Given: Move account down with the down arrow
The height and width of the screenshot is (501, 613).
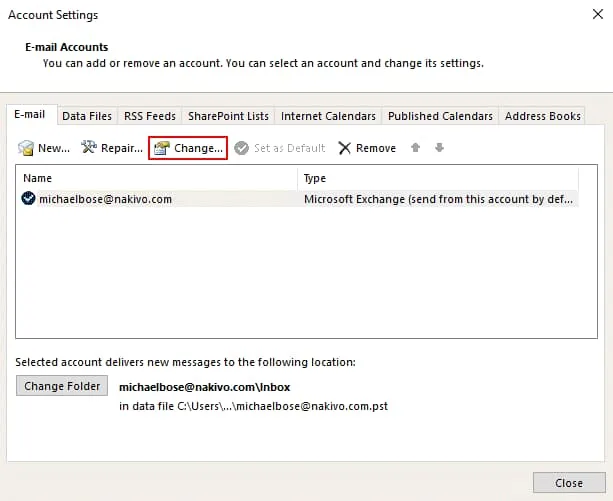Looking at the screenshot, I should (x=439, y=148).
